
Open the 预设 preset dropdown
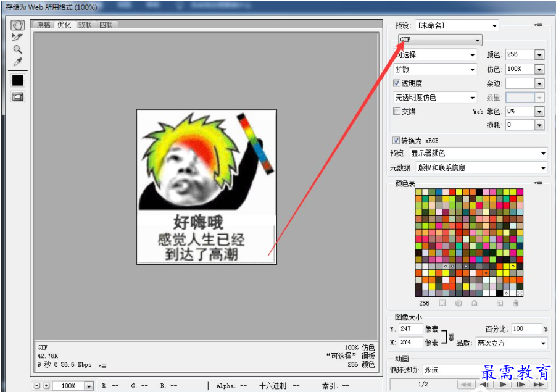click(x=457, y=25)
